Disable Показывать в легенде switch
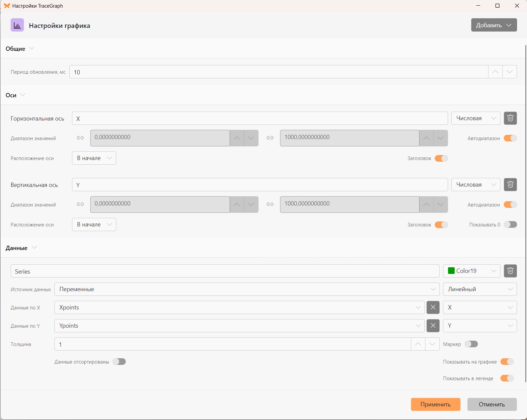This screenshot has height=420, width=527. pos(507,378)
